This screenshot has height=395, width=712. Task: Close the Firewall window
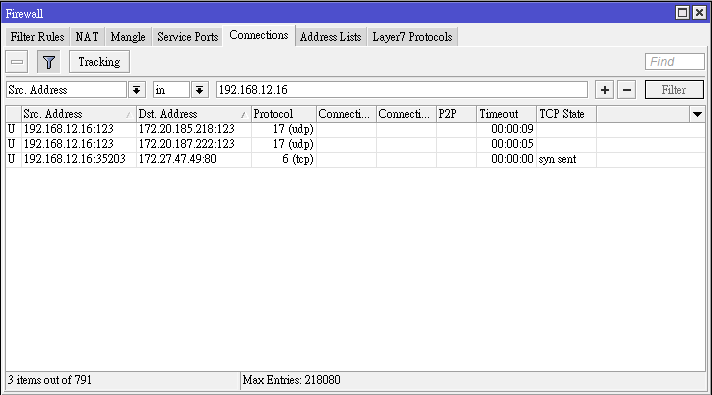tap(699, 13)
